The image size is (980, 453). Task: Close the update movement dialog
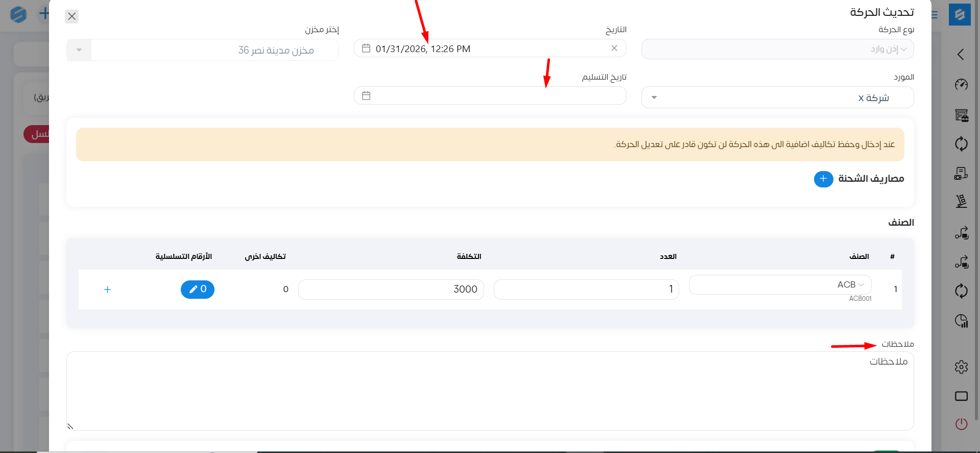tap(72, 16)
